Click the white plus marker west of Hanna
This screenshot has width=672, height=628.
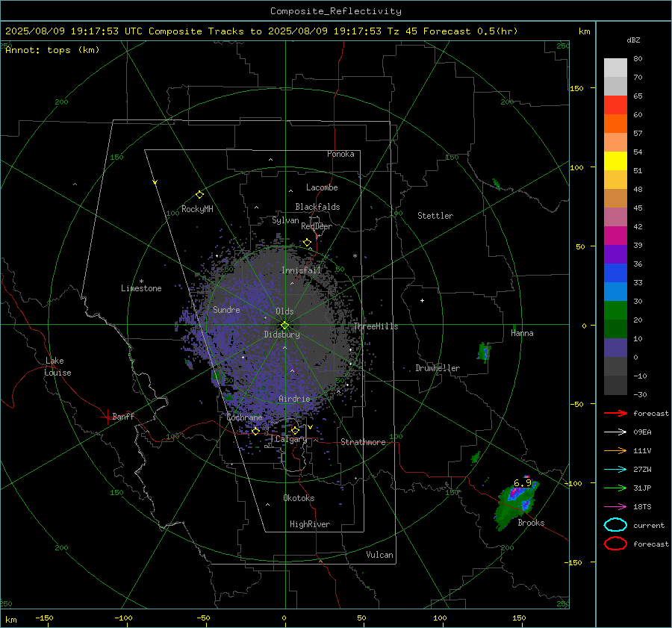click(x=422, y=300)
